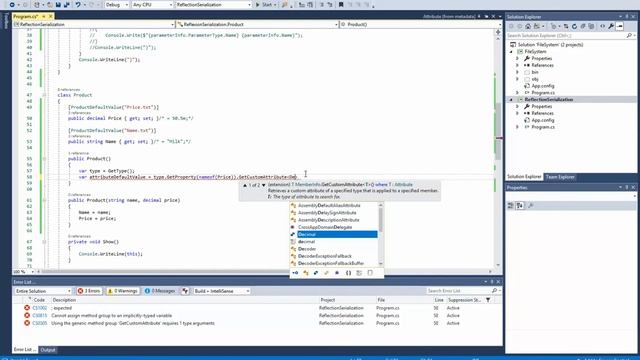Select the Solution 'FileSystem' root node

point(550,44)
